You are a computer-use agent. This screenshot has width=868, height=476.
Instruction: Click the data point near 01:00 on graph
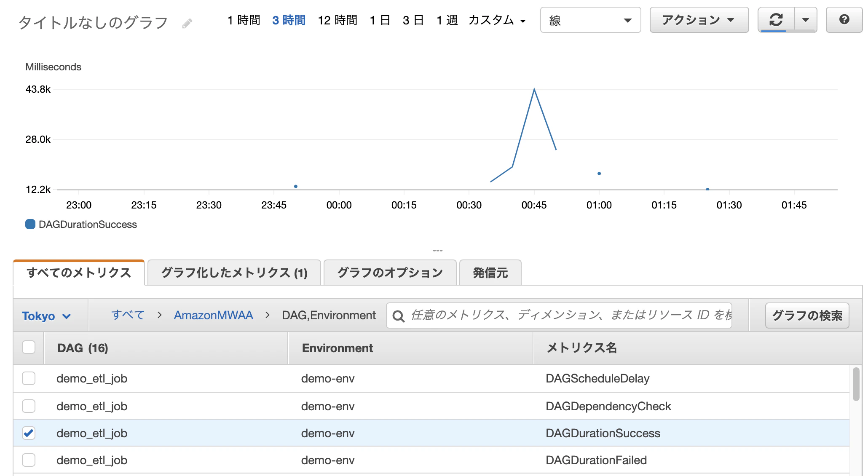point(599,174)
